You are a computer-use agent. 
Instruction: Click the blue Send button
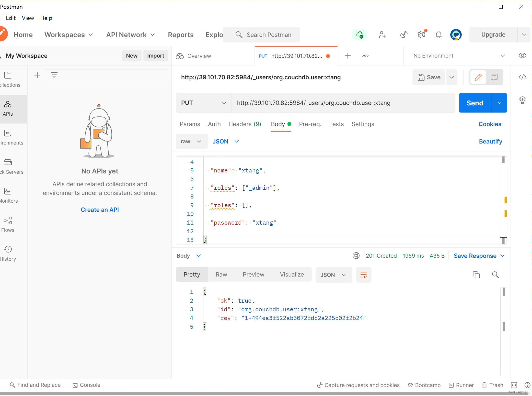[475, 103]
